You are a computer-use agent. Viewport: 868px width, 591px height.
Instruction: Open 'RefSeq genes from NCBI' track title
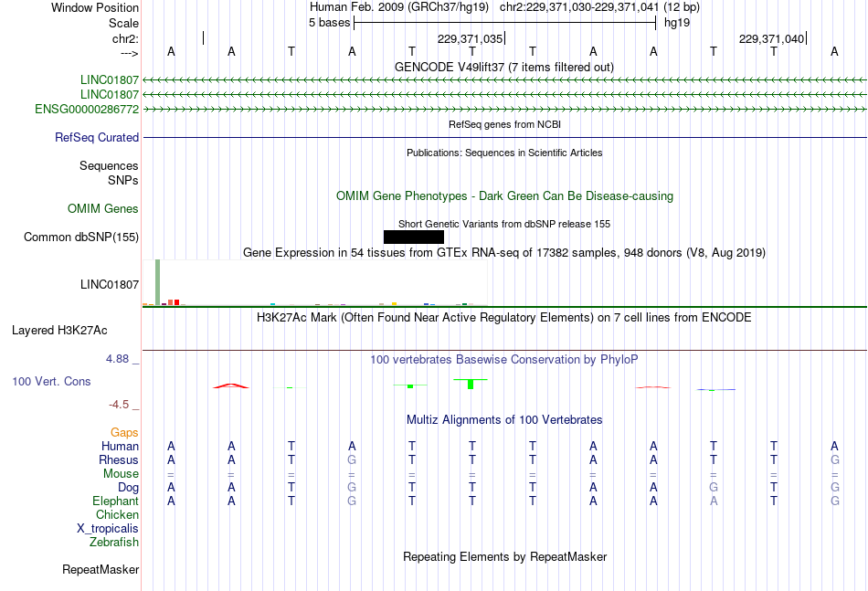tap(504, 124)
